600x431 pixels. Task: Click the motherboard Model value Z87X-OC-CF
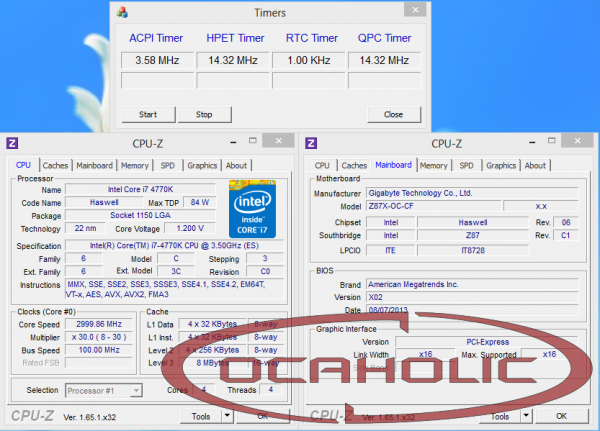[433, 206]
